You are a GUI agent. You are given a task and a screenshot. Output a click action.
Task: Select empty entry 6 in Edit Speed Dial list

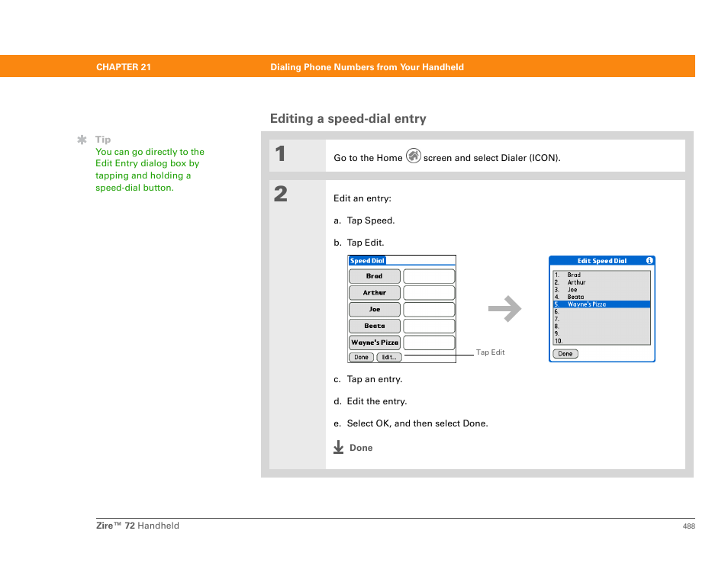coord(601,311)
